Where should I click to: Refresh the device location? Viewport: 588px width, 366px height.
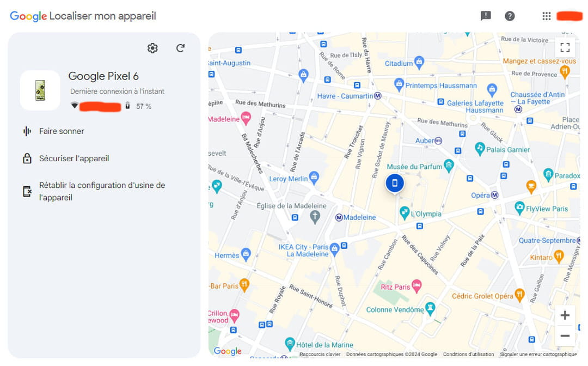point(180,48)
